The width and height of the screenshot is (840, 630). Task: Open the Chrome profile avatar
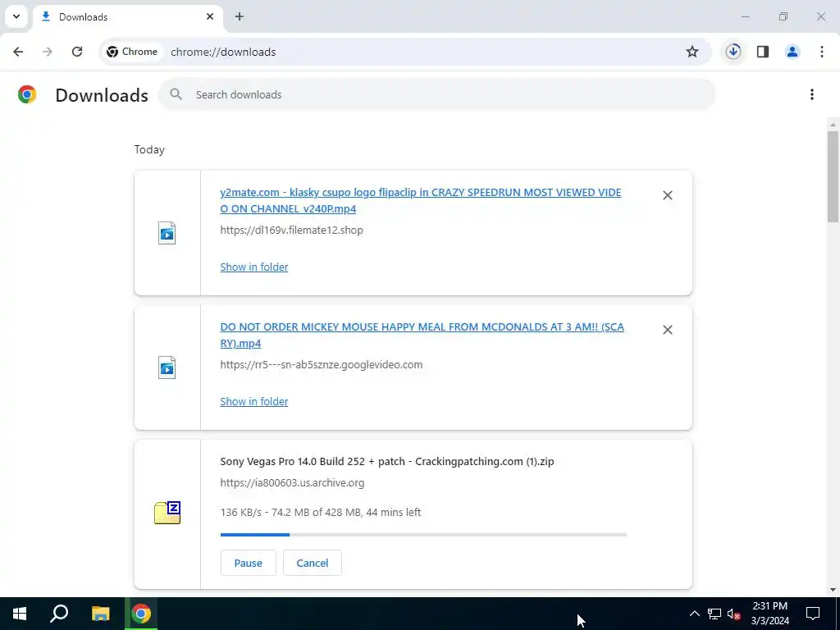point(792,52)
